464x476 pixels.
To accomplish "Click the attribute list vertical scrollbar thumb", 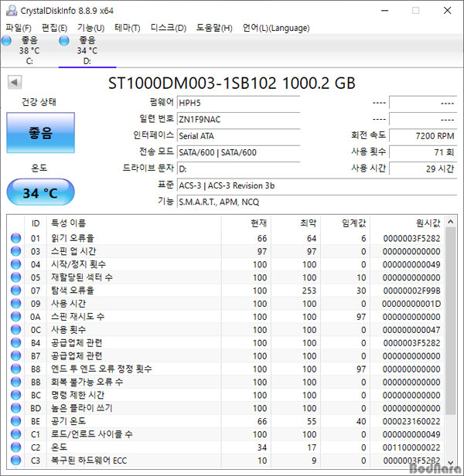I will coord(450,321).
